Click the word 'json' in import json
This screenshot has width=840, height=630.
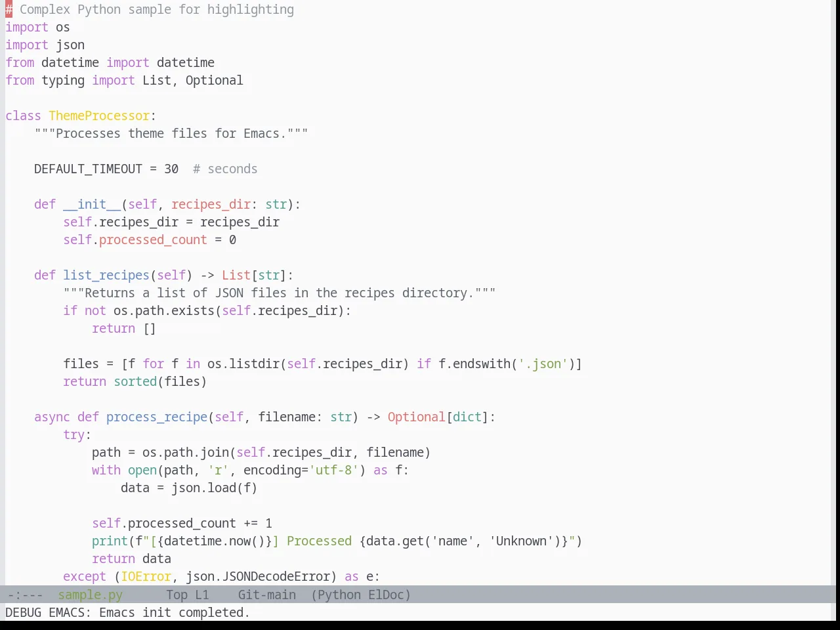70,45
